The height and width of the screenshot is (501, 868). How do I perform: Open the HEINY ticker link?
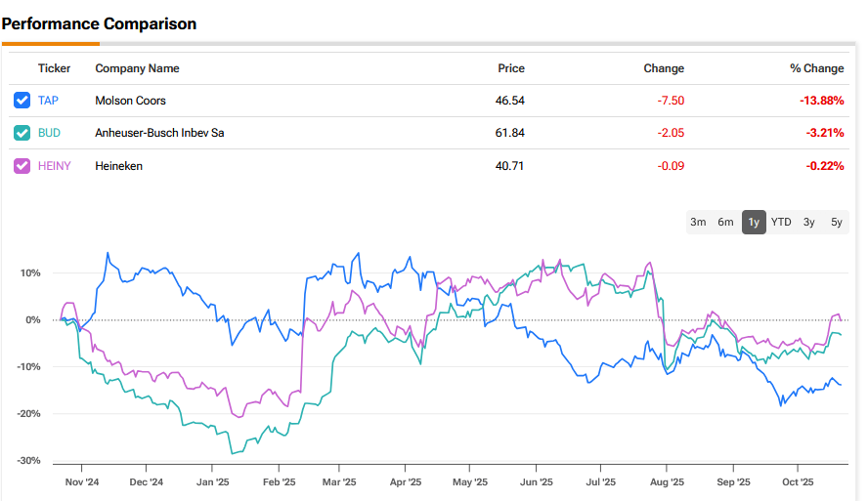click(x=54, y=166)
